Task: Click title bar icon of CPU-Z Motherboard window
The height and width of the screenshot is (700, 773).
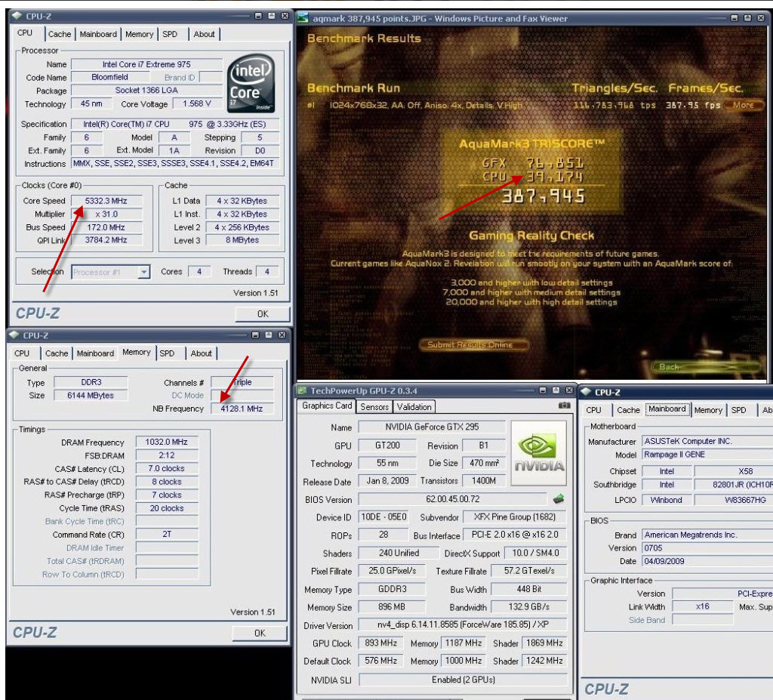Action: [x=586, y=392]
